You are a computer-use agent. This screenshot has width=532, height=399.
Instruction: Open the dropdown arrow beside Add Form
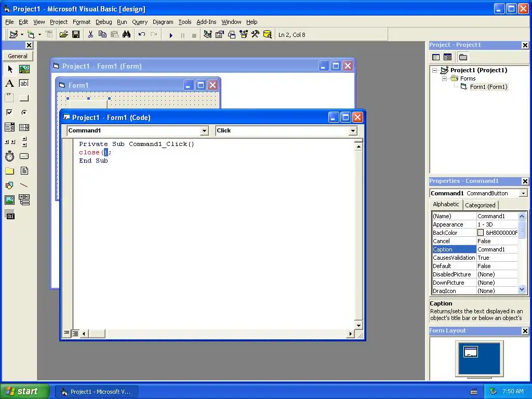click(x=39, y=35)
